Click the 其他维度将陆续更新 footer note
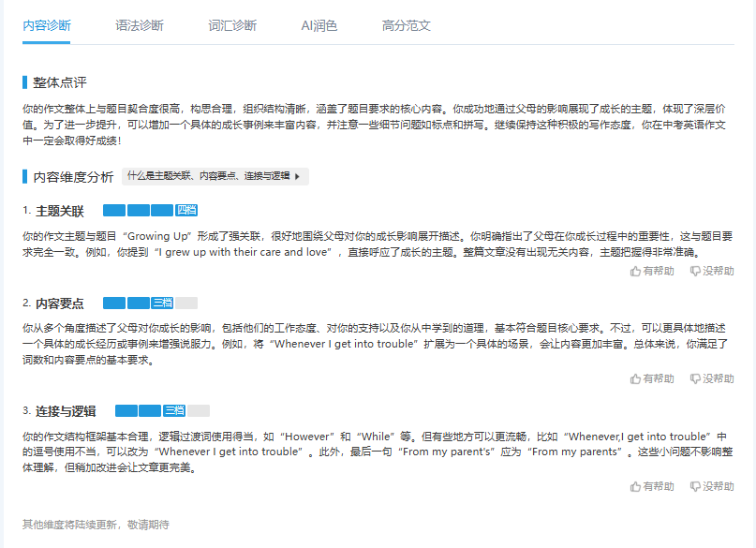Viewport: 756px width, 548px height. pos(96,525)
